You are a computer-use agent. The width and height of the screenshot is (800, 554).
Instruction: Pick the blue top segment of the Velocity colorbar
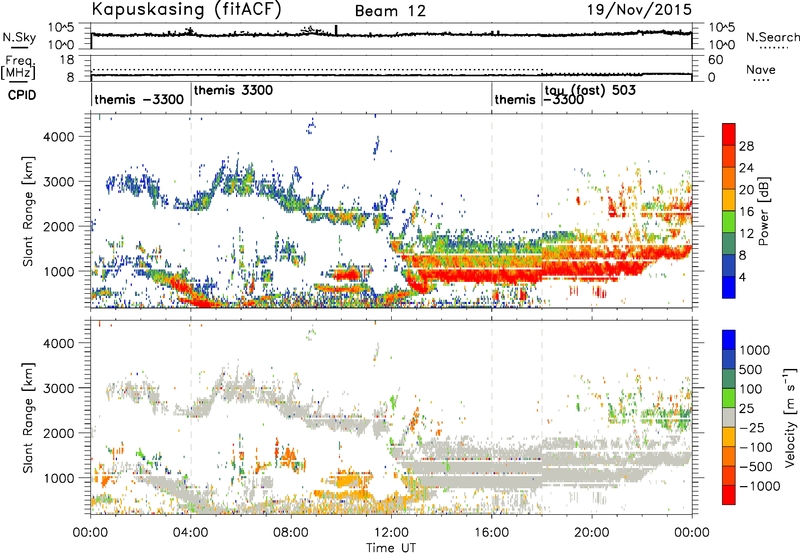tap(729, 340)
